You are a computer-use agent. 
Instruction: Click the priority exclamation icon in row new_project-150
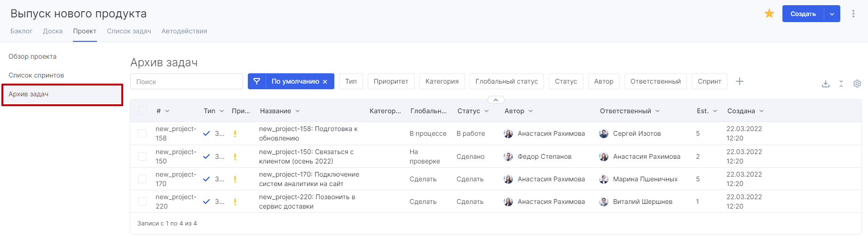pos(235,156)
